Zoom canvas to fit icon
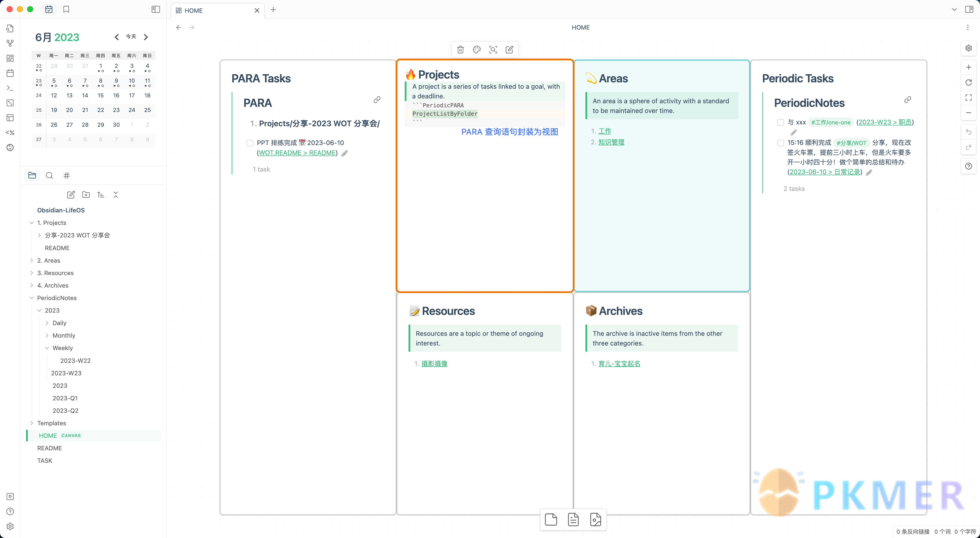The image size is (980, 538). (969, 98)
